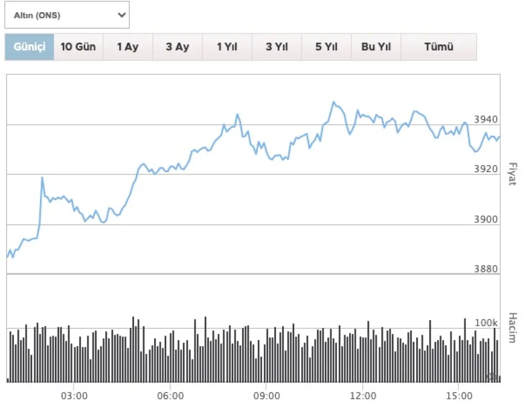Click the 06:00 time axis label
532x407 pixels.
170,396
